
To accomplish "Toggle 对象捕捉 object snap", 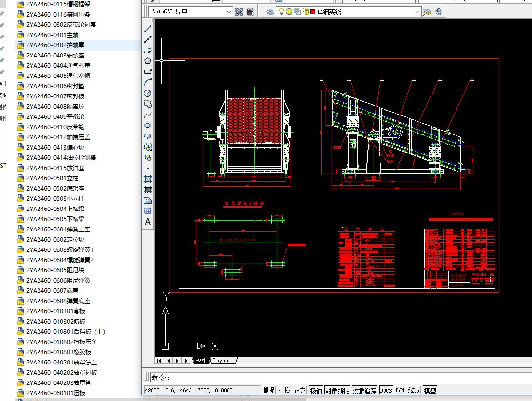I will 337,390.
